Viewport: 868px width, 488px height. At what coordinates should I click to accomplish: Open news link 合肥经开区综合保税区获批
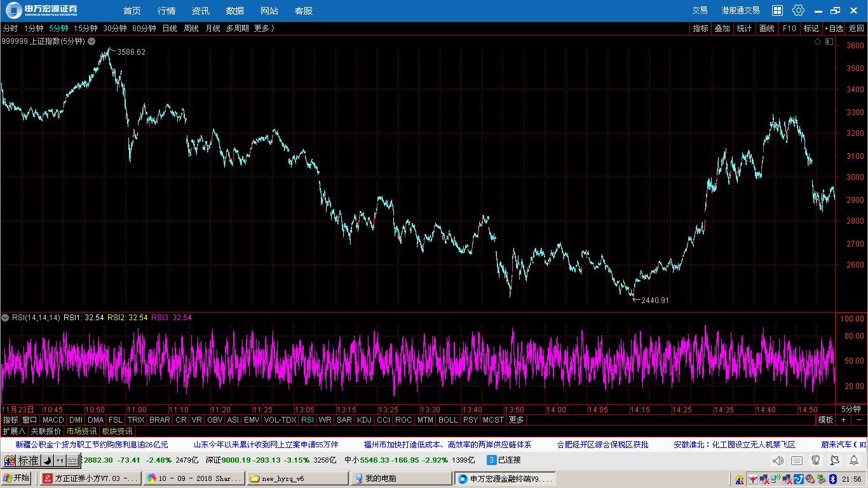(602, 445)
